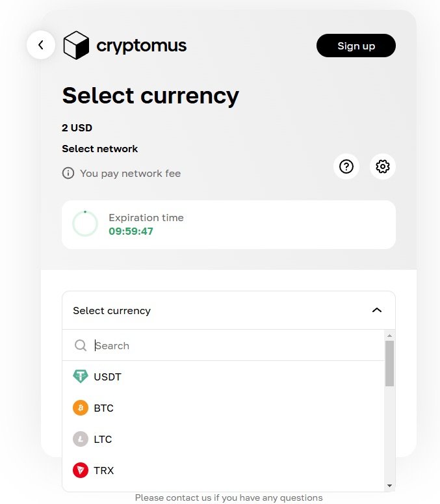Click the USDT Tether coin icon
The height and width of the screenshot is (504, 440).
[81, 377]
